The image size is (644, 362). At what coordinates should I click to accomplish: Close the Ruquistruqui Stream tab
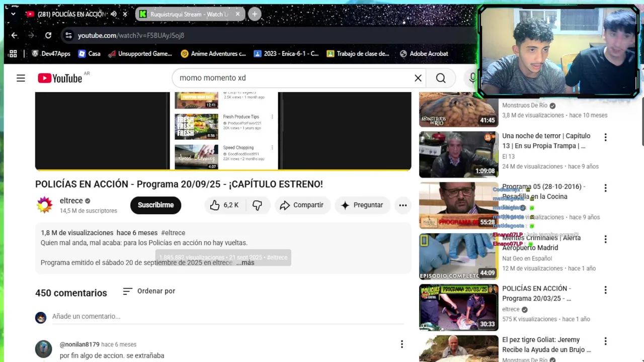tap(238, 14)
